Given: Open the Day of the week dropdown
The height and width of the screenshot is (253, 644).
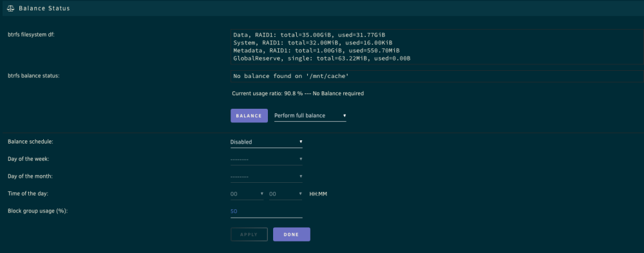Looking at the screenshot, I should click(266, 160).
